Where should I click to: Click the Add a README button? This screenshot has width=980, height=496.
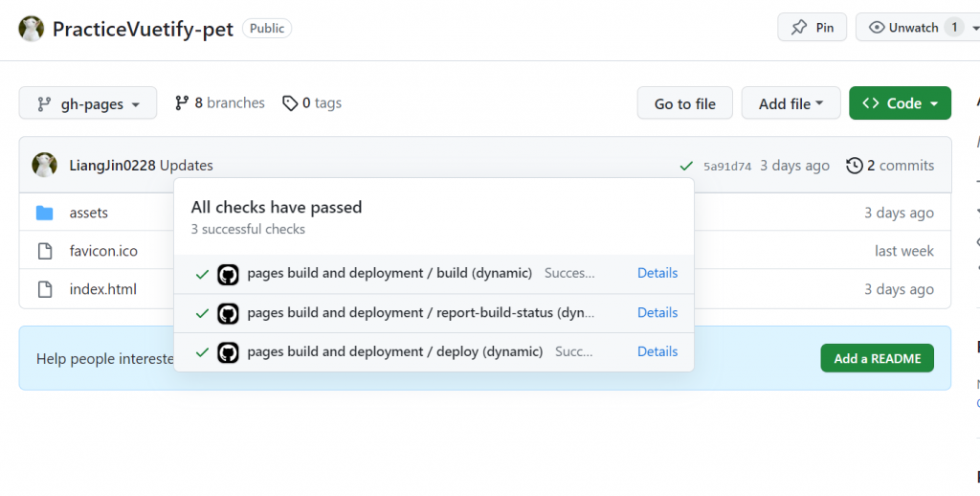[877, 358]
